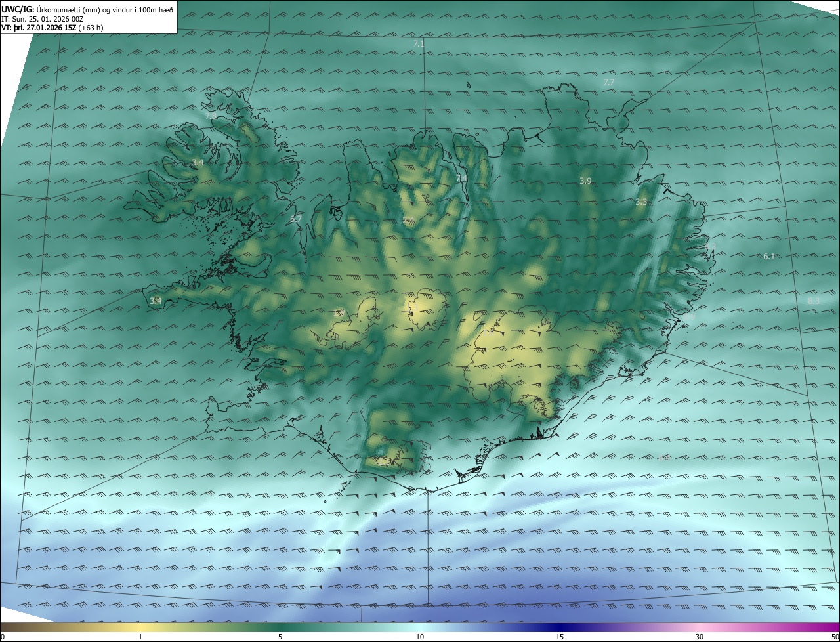Click the light pink band above 30 on the color scale
Screen dimensions: 840x642
pyautogui.click(x=700, y=627)
